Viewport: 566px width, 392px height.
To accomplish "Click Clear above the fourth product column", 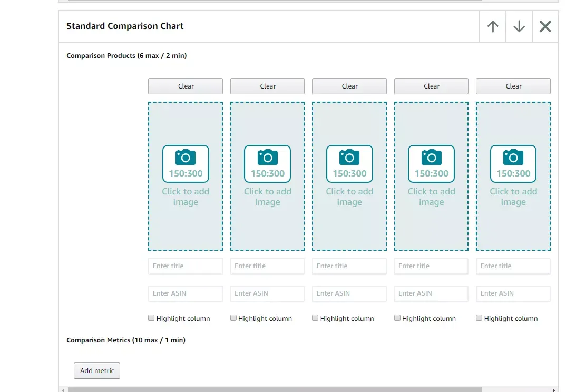I will pos(432,86).
